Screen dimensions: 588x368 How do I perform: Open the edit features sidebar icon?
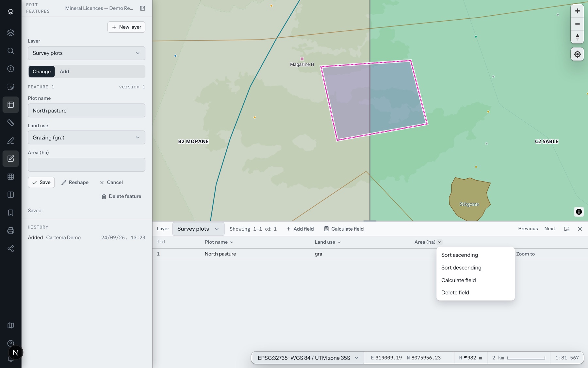tap(10, 159)
